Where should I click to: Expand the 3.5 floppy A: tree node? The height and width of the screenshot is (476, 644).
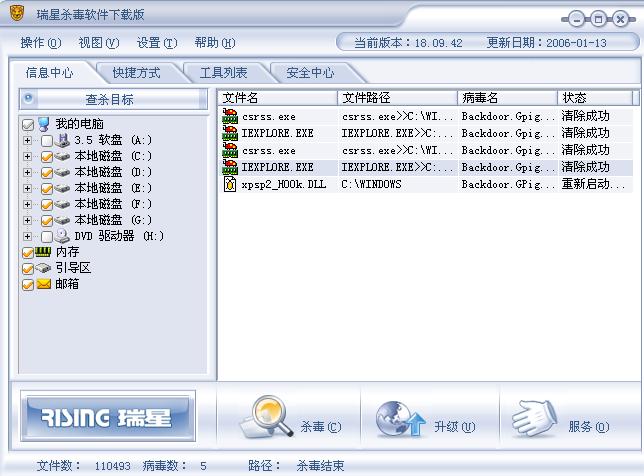click(x=28, y=140)
